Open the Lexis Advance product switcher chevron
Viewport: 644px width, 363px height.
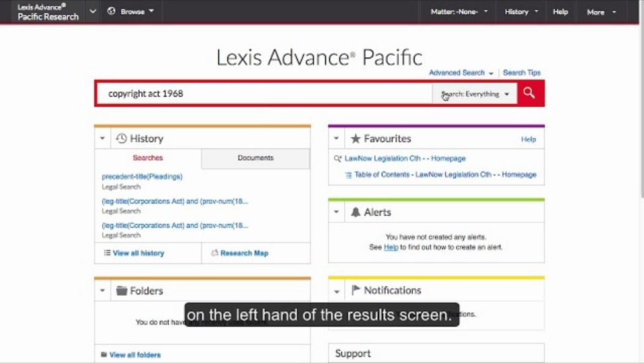[93, 11]
